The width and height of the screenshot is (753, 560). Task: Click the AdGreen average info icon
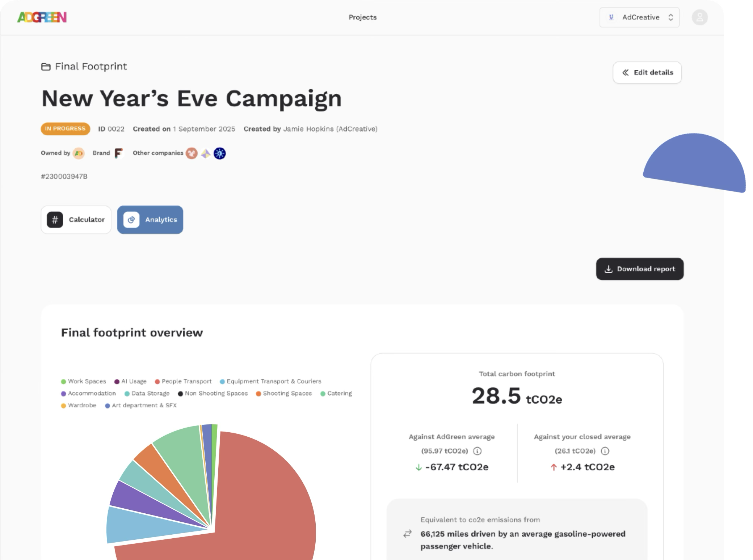pos(477,451)
